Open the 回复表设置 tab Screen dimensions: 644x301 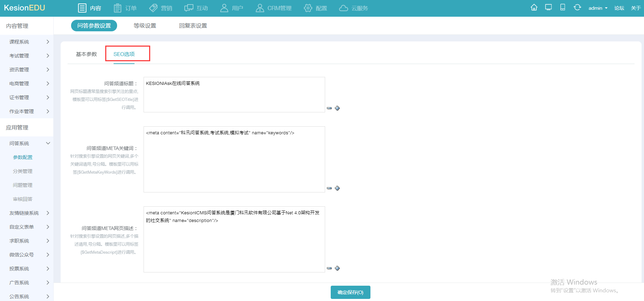[x=193, y=26]
